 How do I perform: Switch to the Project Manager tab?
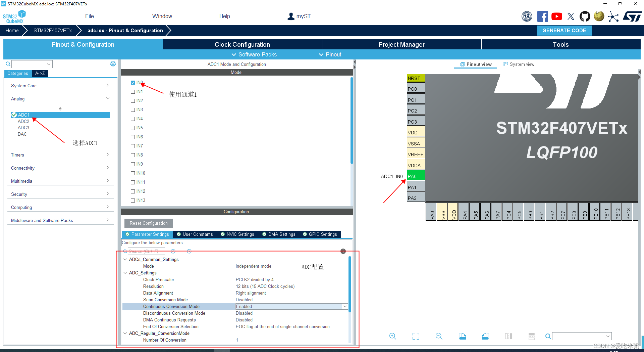(x=401, y=44)
